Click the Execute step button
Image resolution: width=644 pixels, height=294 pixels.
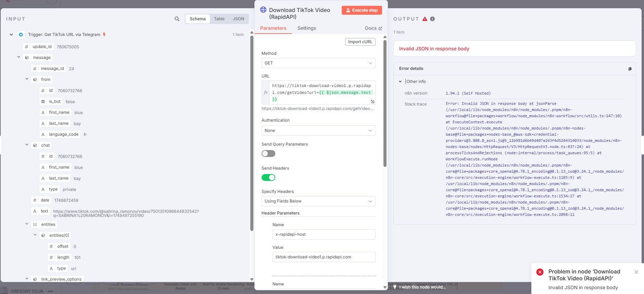point(362,10)
